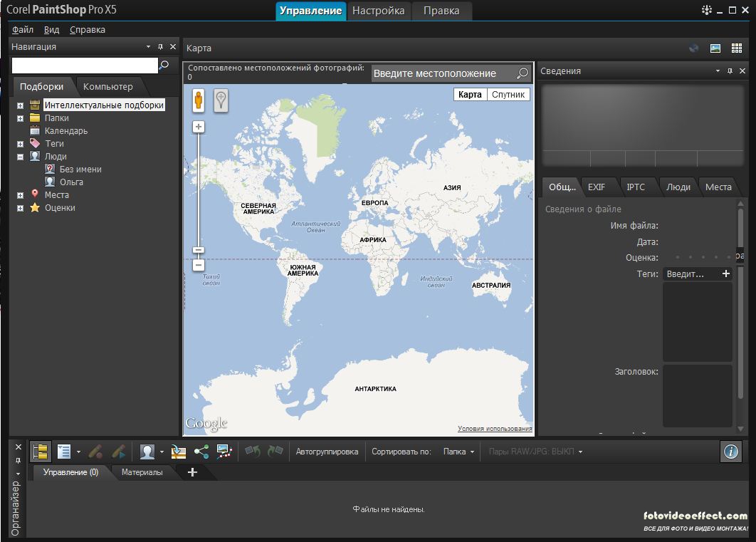Add tag with plus button

pos(725,274)
